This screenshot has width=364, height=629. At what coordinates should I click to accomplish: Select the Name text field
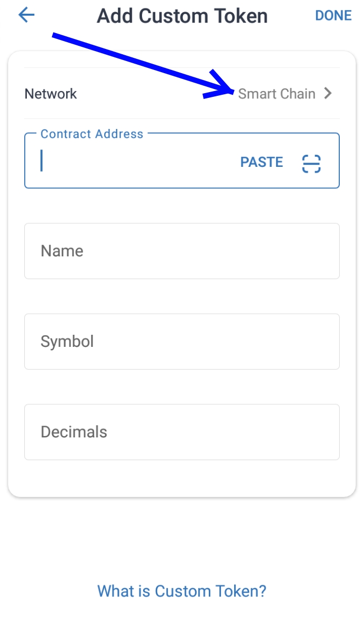point(181,251)
